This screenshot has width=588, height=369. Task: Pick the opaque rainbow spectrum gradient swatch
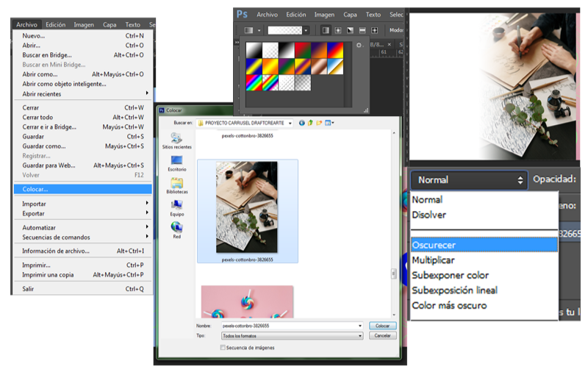coord(254,82)
